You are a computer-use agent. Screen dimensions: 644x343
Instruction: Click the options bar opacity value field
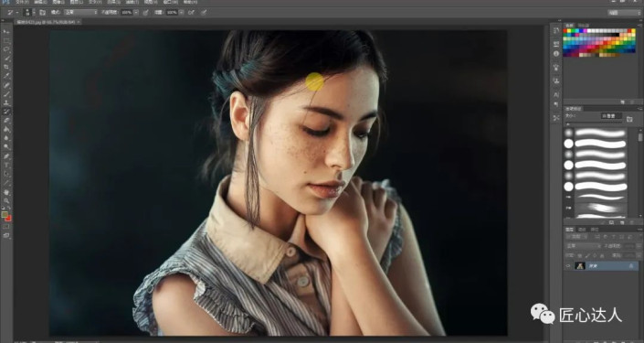126,12
